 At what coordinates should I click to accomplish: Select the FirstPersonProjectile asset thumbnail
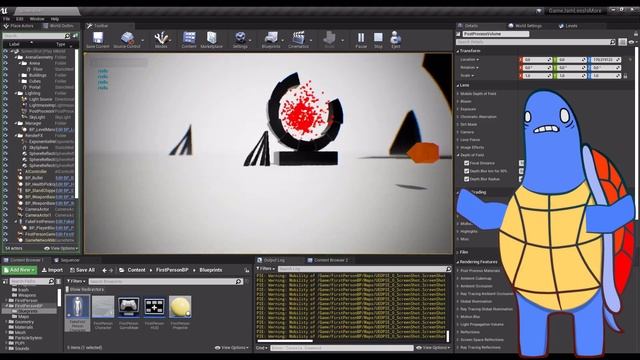[180, 307]
